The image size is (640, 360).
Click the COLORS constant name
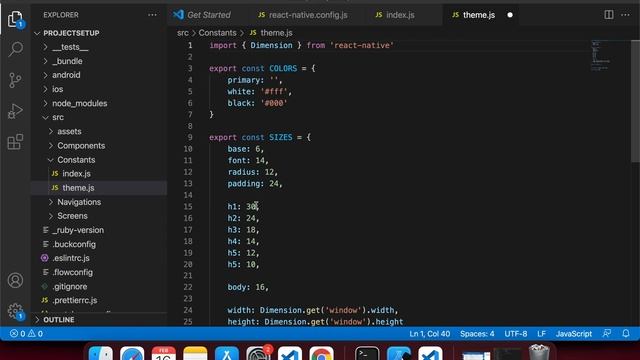(x=283, y=69)
